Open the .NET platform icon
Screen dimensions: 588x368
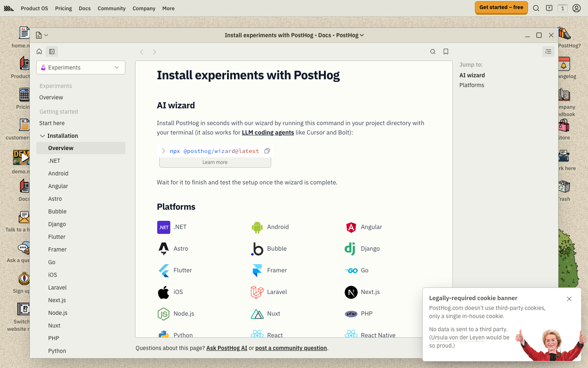coord(164,227)
